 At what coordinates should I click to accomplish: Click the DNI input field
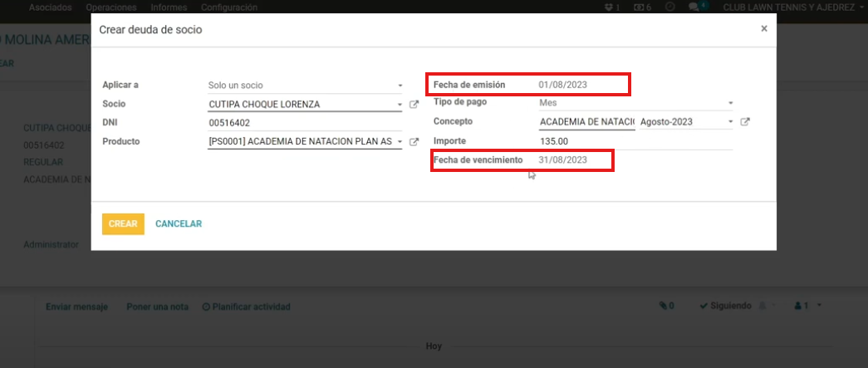(305, 123)
